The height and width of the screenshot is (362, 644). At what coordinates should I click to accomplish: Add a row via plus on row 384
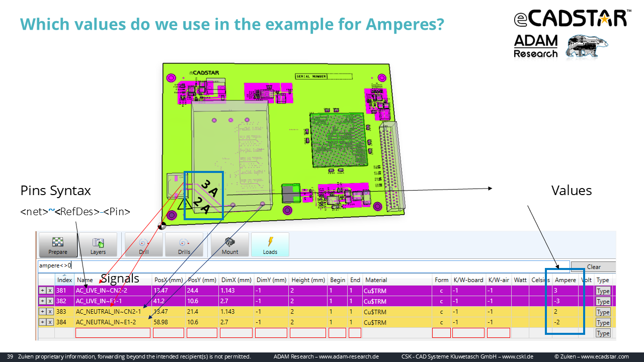coord(42,322)
